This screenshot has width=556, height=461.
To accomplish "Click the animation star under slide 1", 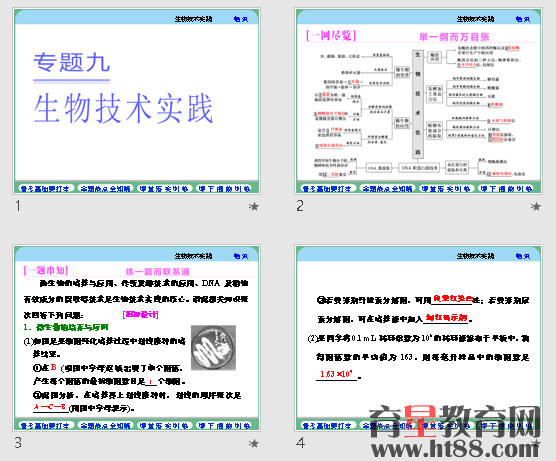I will [254, 206].
